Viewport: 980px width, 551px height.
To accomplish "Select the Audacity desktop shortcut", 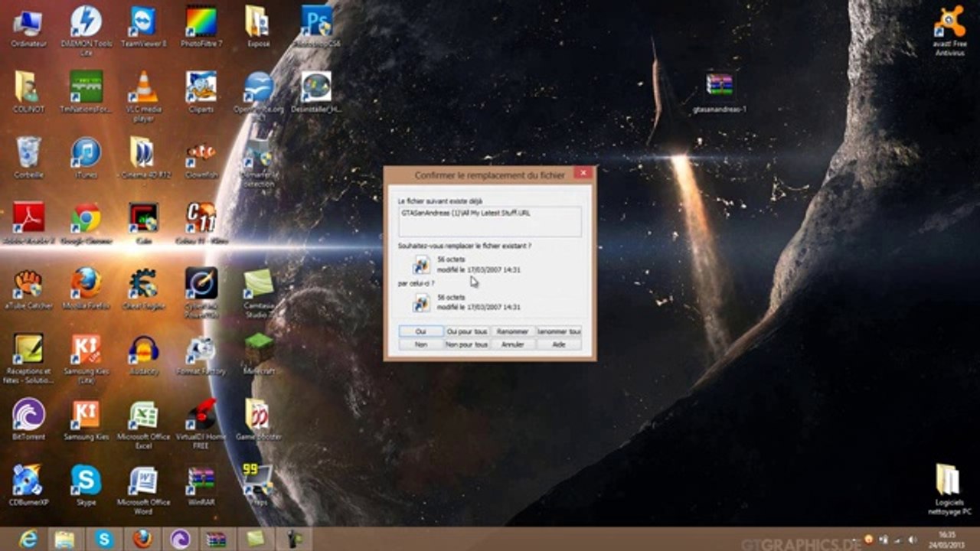I will [143, 354].
